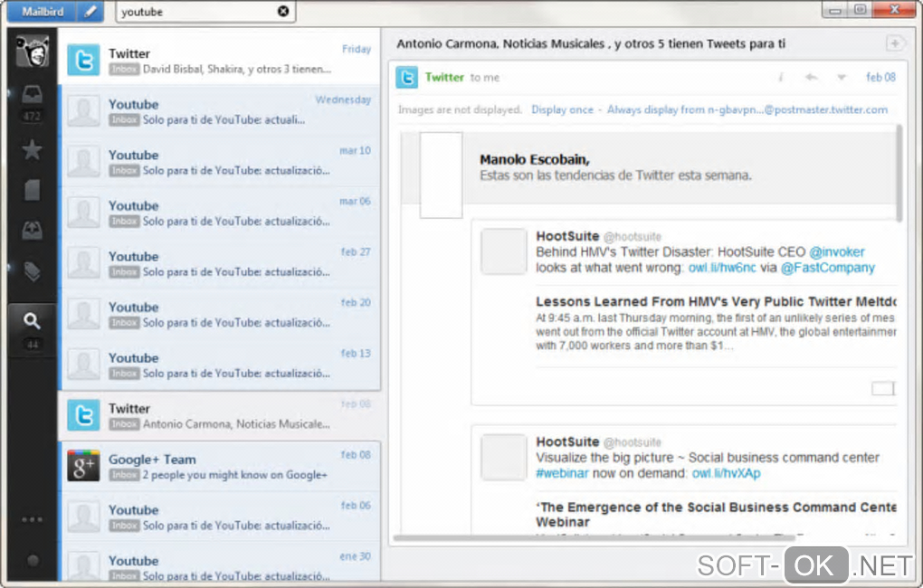Screen dimensions: 923x588
Task: Open Youtube email dated mar 10
Action: click(x=220, y=162)
